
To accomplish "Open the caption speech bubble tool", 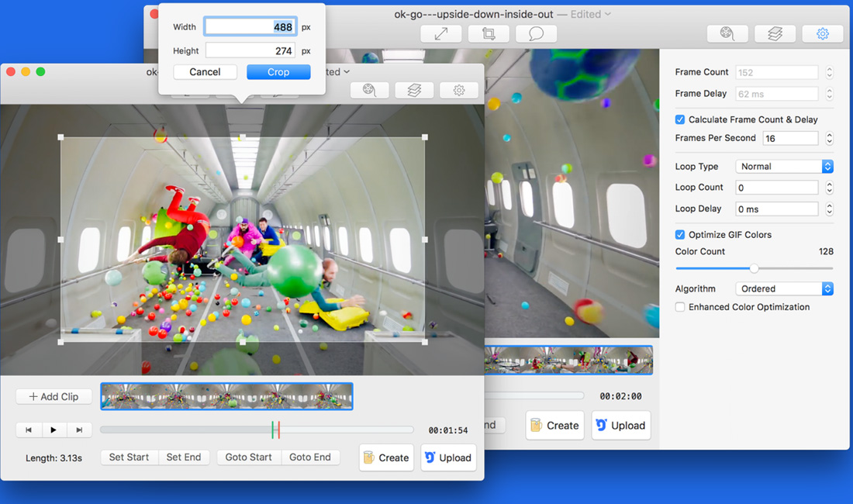I will pos(536,34).
